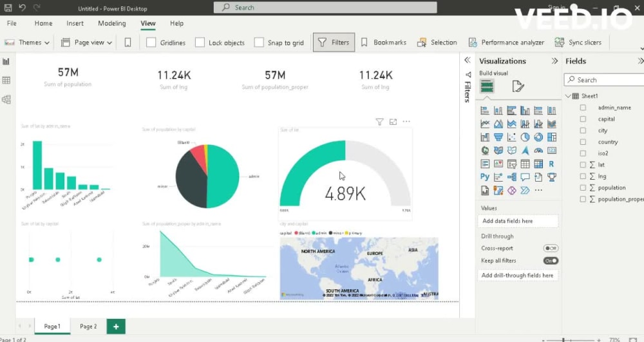Open the File menu
The width and height of the screenshot is (644, 342).
pos(12,23)
